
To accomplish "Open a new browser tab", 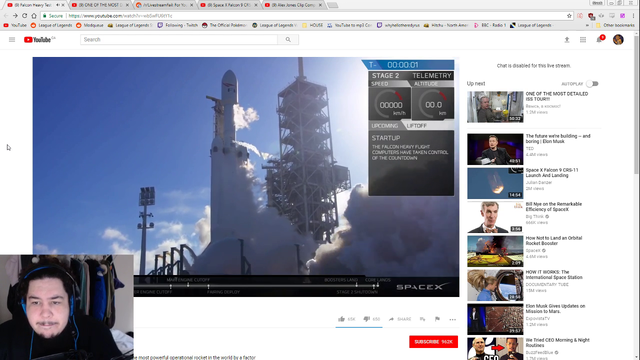I will (x=333, y=5).
